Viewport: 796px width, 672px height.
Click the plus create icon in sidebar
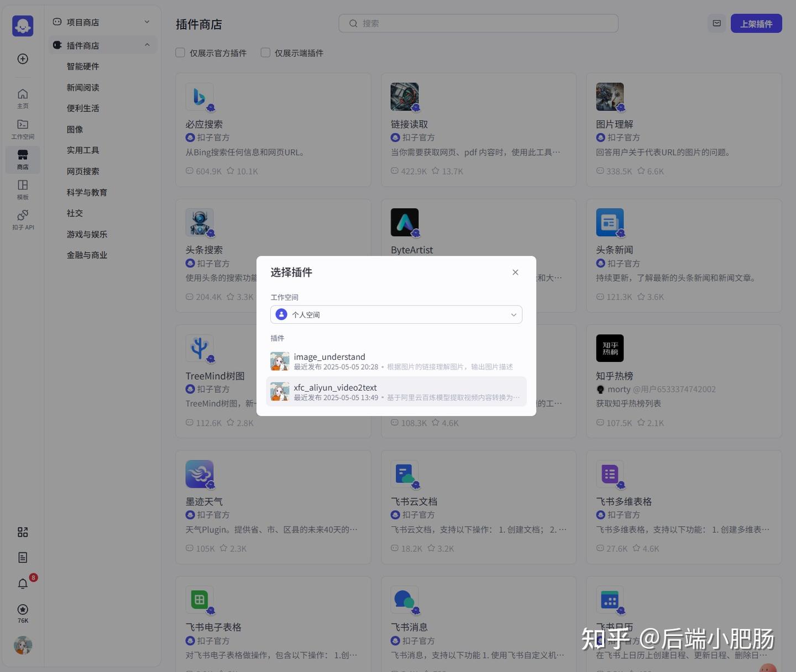[x=23, y=59]
